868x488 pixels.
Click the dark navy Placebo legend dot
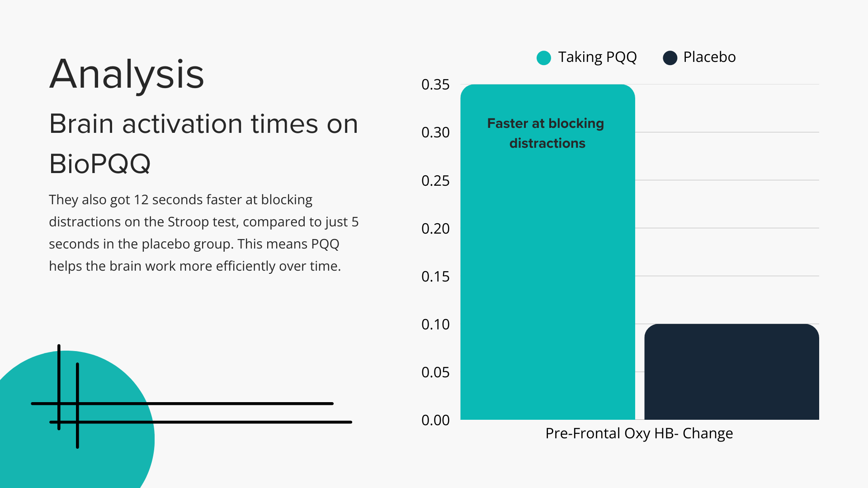pyautogui.click(x=670, y=58)
